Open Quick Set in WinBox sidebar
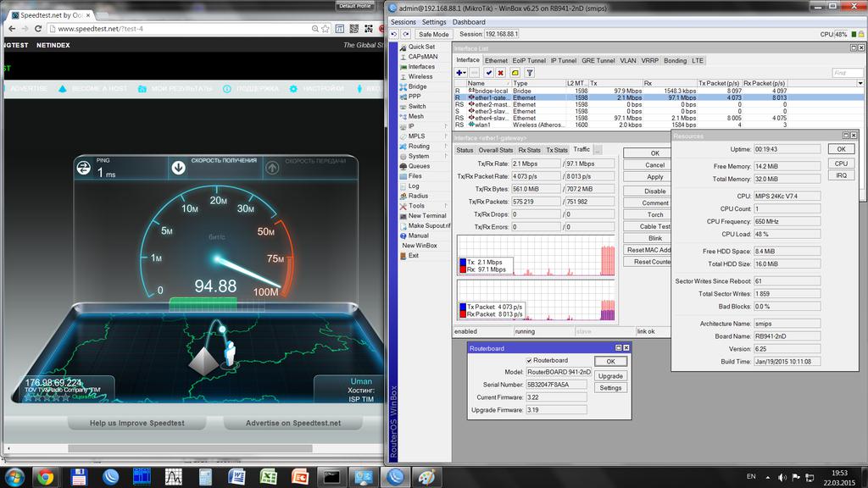Screen dimensions: 868x488 click(421, 47)
